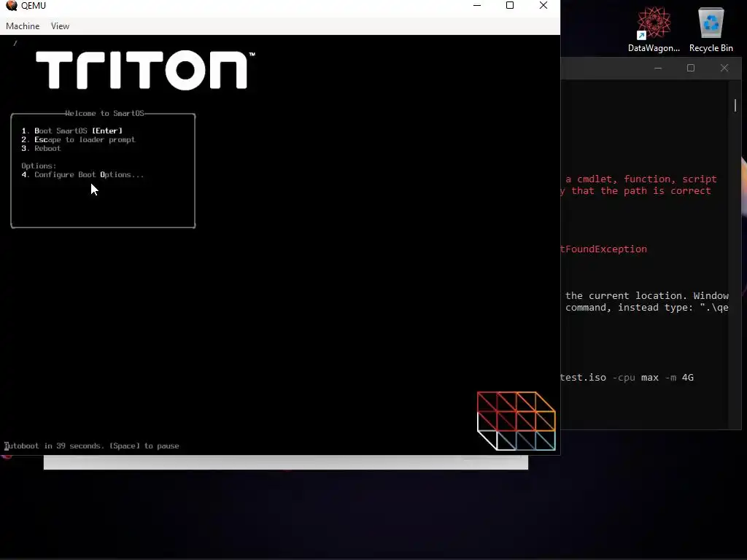Viewport: 747px width, 560px height.
Task: Close the QEMU window
Action: (x=543, y=6)
